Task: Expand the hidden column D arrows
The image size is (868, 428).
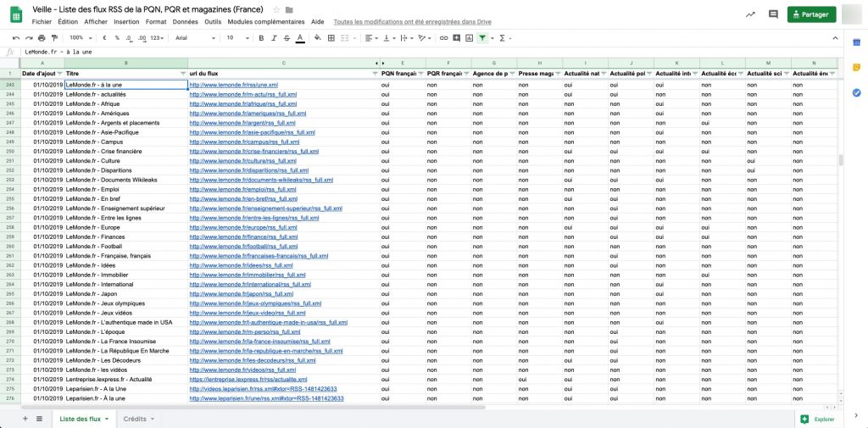Action: 379,63
